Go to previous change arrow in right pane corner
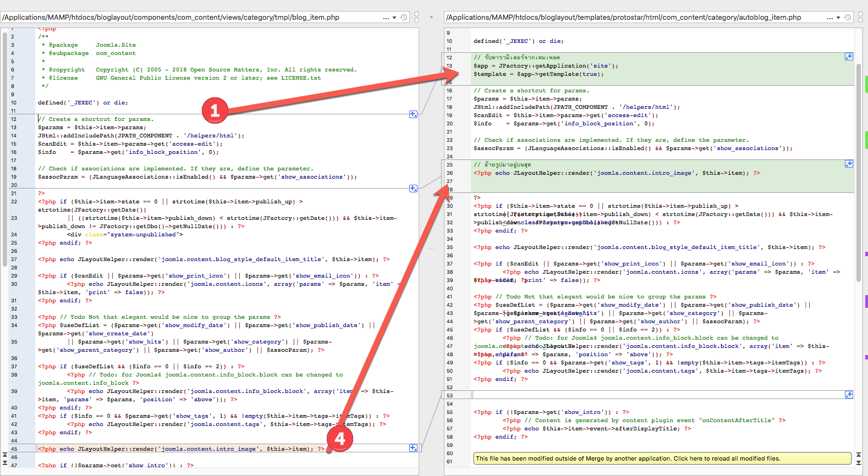 [859, 455]
